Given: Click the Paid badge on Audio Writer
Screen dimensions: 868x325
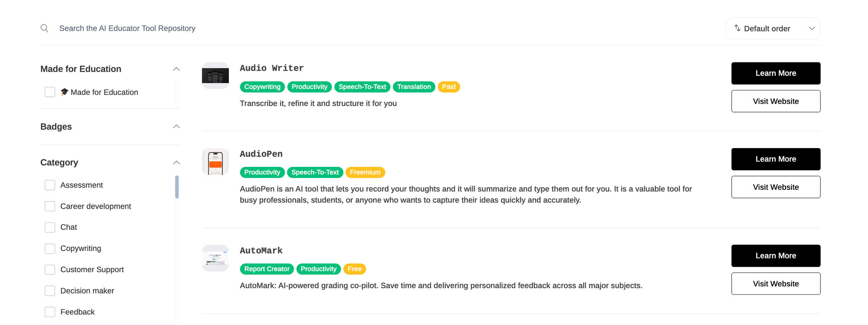Looking at the screenshot, I should pyautogui.click(x=448, y=87).
